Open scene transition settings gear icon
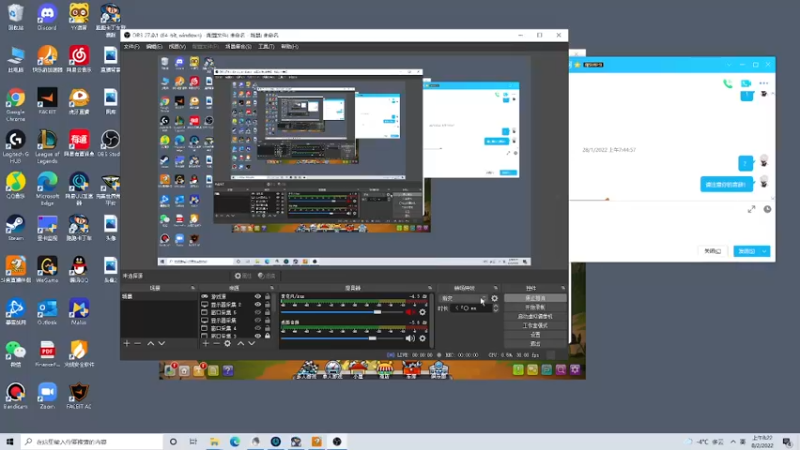This screenshot has height=450, width=800. (x=494, y=298)
